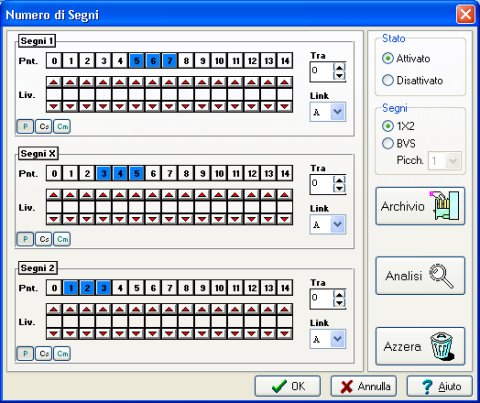Cancel using the Annulla button
The height and width of the screenshot is (403, 480).
(364, 386)
